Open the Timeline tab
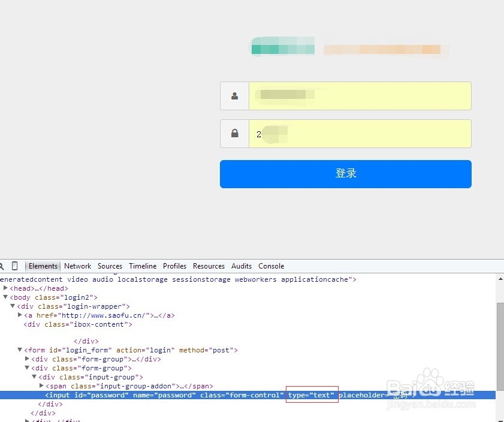Screen dimensions: 504x422 (143, 266)
